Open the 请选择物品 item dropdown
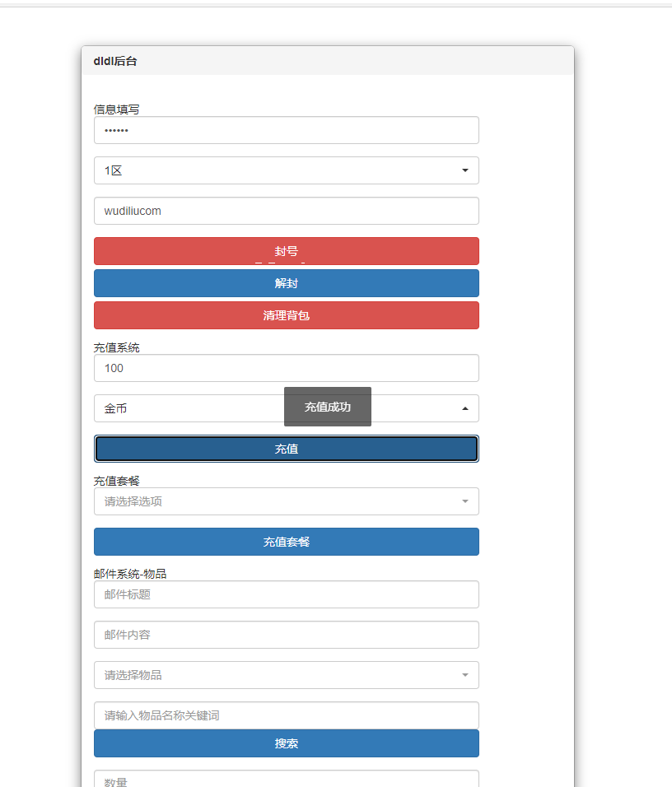This screenshot has height=787, width=672. pos(287,675)
